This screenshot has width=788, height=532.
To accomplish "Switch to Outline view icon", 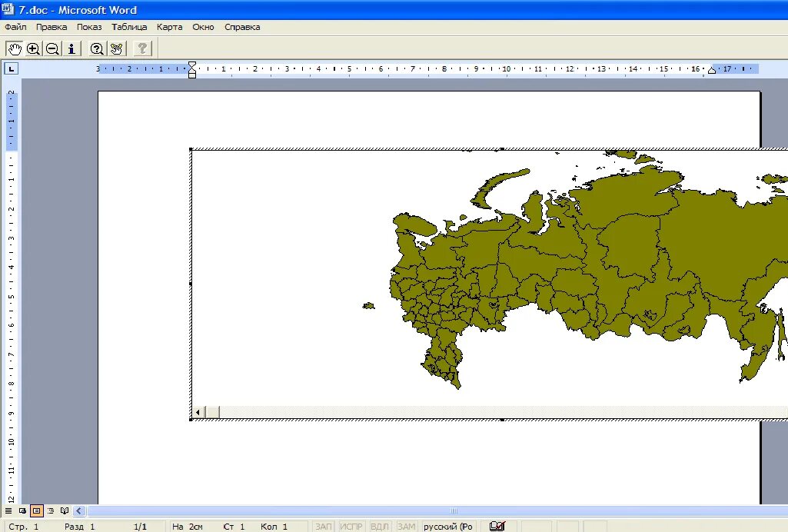I will 51,511.
